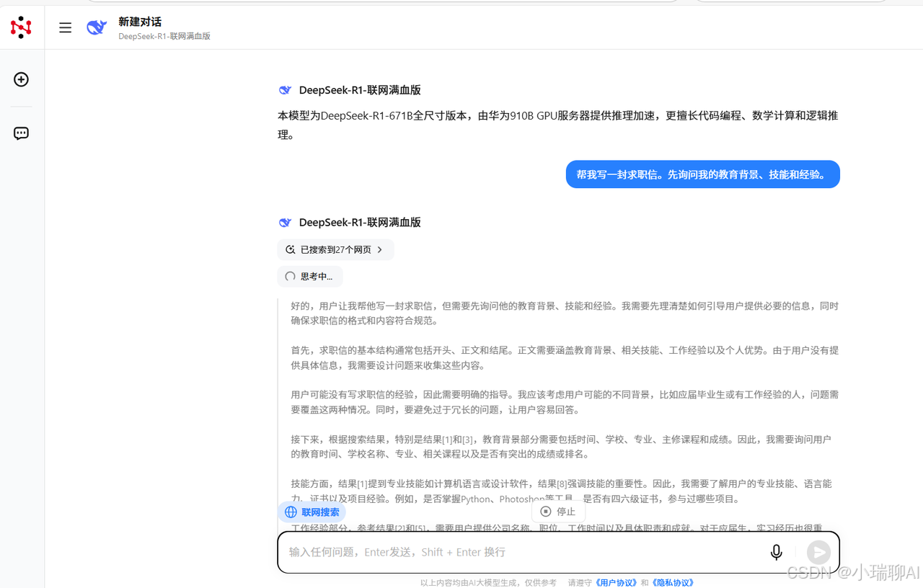Click the model name above the reply
923x588 pixels.
coord(360,222)
